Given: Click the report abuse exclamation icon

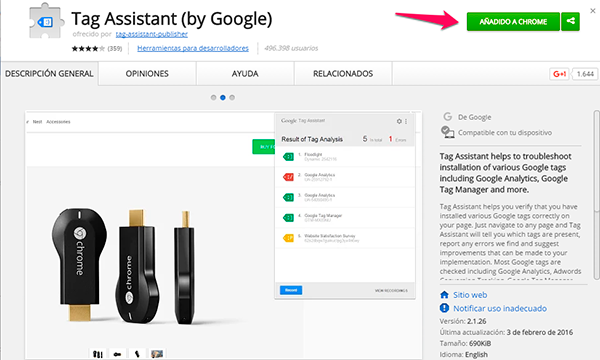Looking at the screenshot, I should pos(444,308).
